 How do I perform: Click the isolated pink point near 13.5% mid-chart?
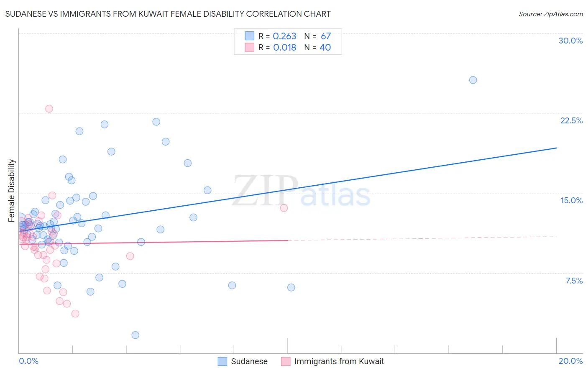[284, 208]
